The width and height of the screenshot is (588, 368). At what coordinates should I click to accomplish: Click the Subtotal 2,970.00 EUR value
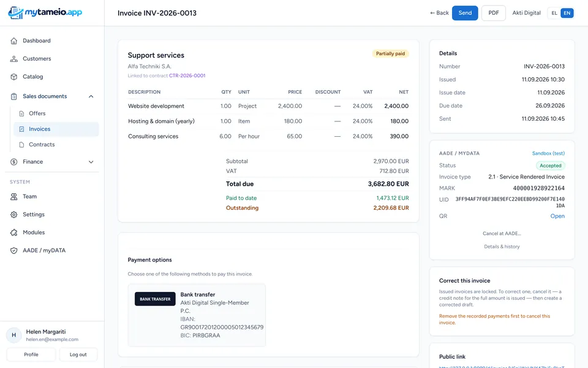tap(391, 161)
